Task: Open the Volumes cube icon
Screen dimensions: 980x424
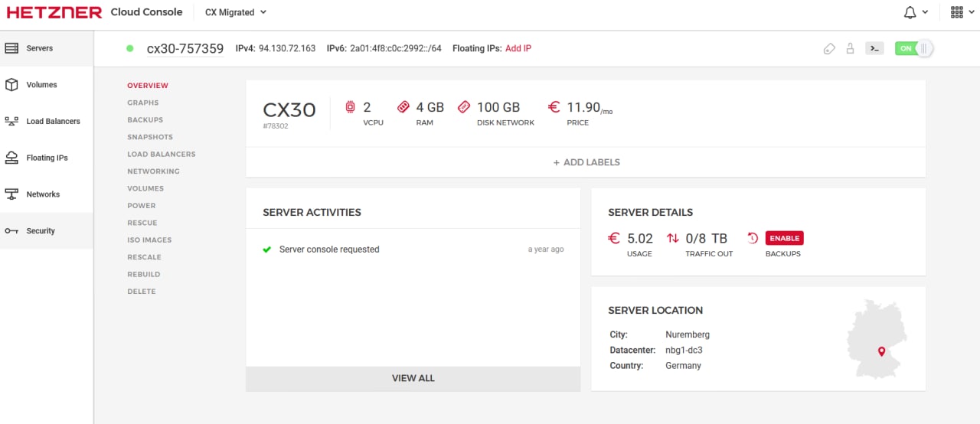Action: 11,85
